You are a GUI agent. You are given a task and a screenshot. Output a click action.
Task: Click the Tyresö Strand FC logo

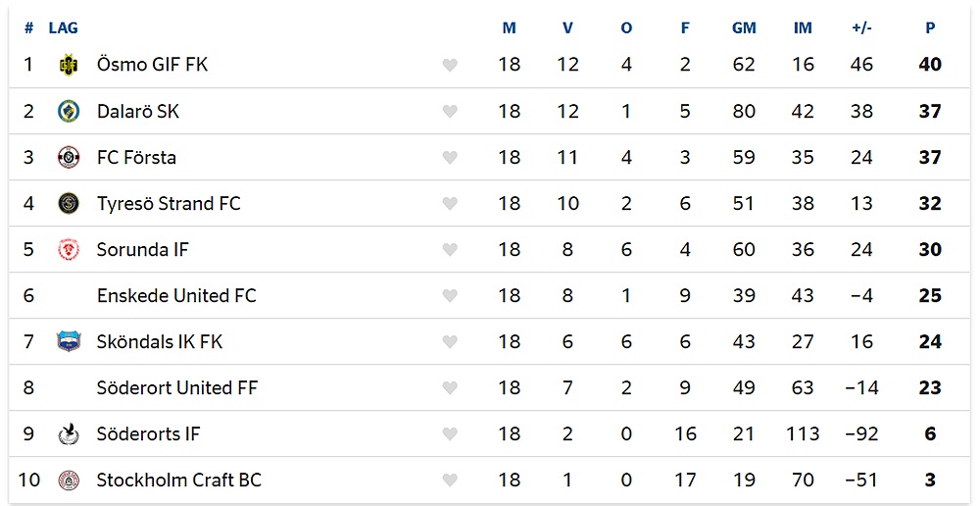(x=69, y=203)
